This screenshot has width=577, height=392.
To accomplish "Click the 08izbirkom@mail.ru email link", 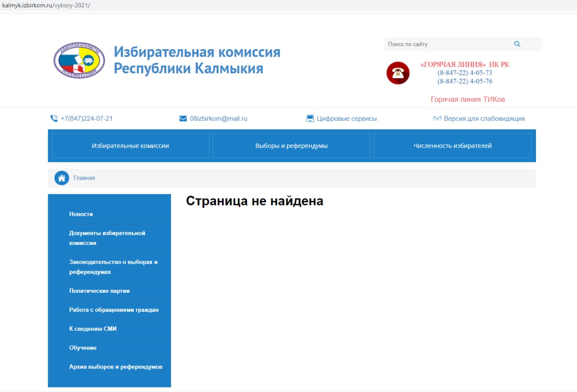I will [219, 119].
